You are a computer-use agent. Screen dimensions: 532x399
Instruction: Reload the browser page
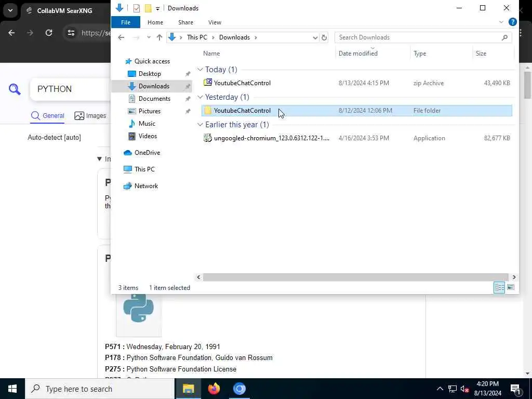click(49, 33)
